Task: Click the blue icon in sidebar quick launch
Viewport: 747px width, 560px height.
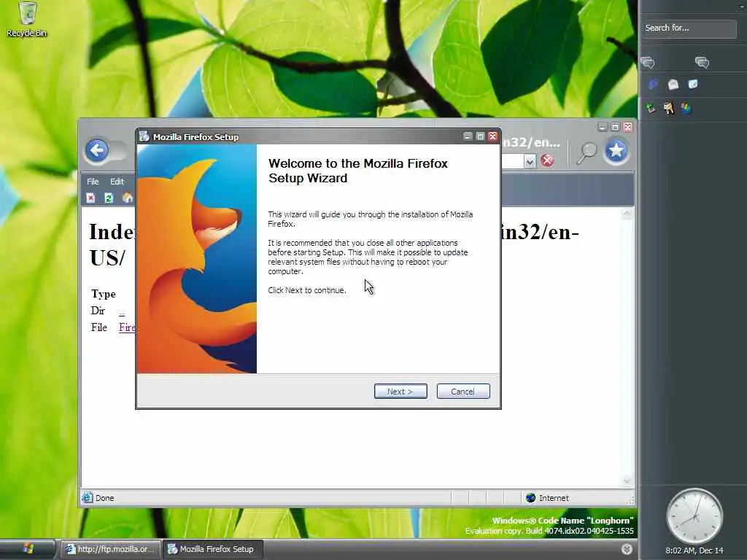Action: click(653, 85)
